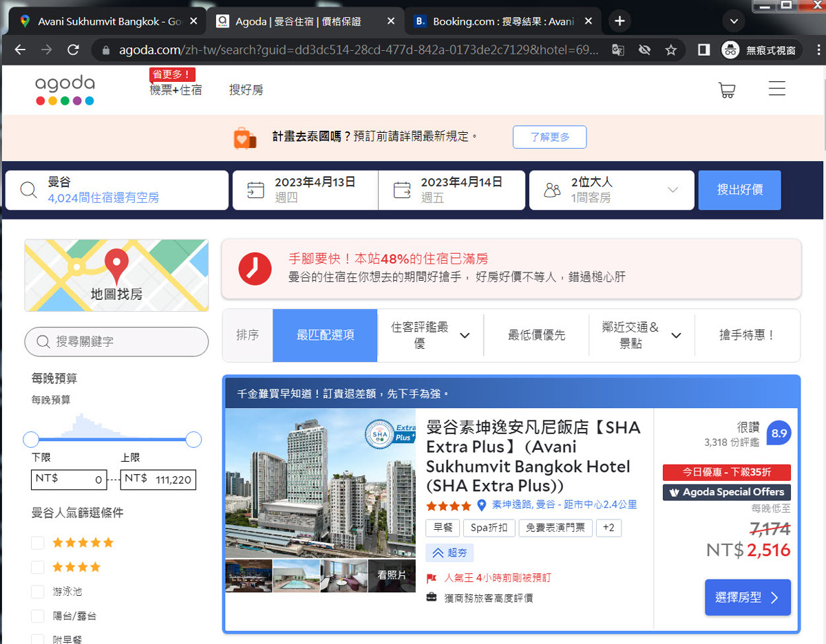
Task: Click the 搜尋關鍵字 search field
Action: tap(116, 342)
